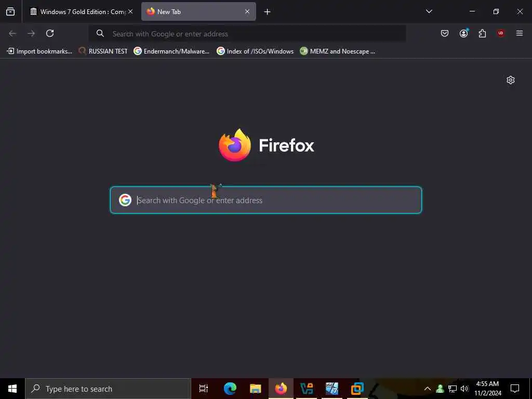The height and width of the screenshot is (399, 532).
Task: Focus the URL address bar
Action: coord(247,34)
